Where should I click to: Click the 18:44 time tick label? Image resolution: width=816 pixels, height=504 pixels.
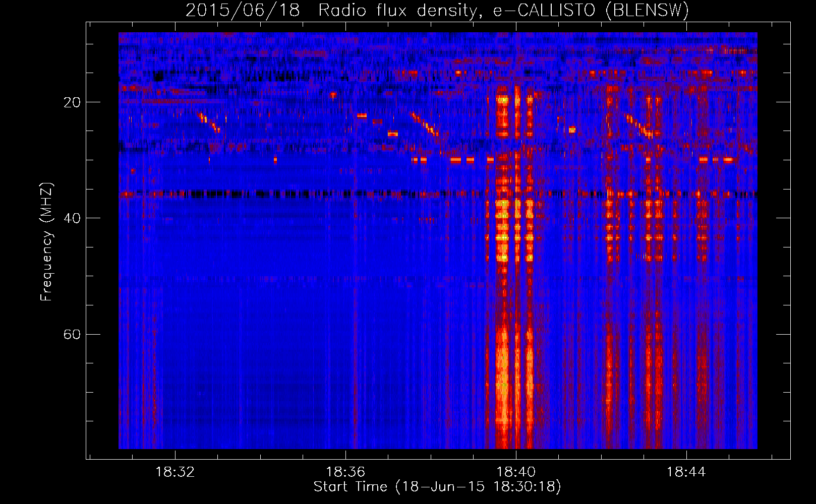click(686, 472)
